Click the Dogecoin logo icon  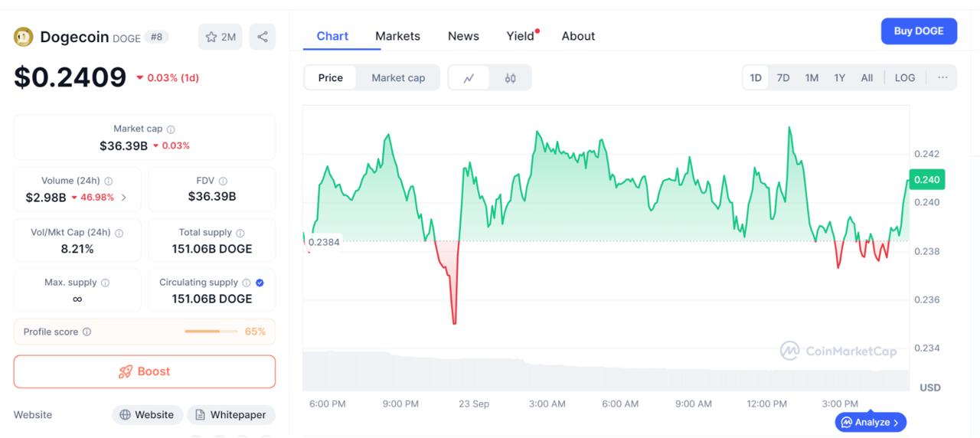pyautogui.click(x=24, y=37)
